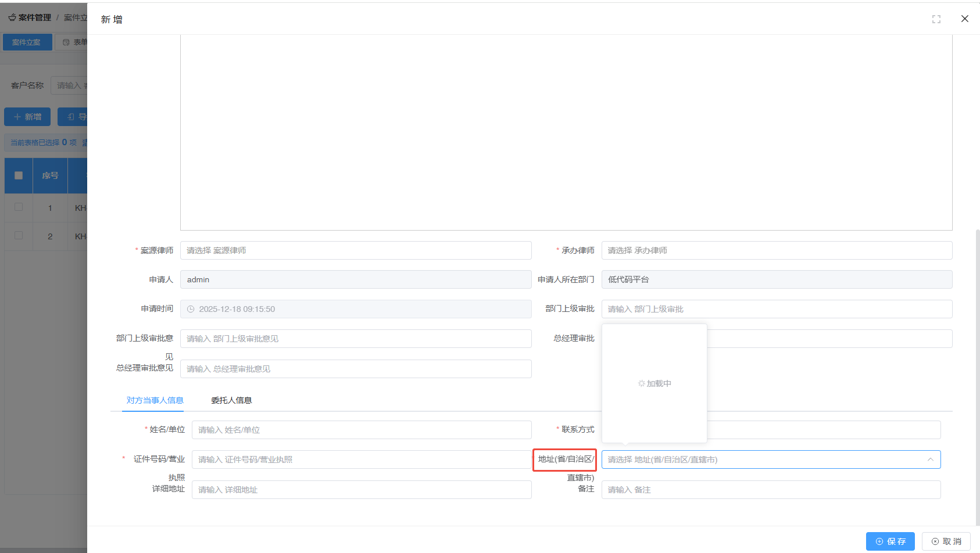Check the checkbox for row 2

19,236
